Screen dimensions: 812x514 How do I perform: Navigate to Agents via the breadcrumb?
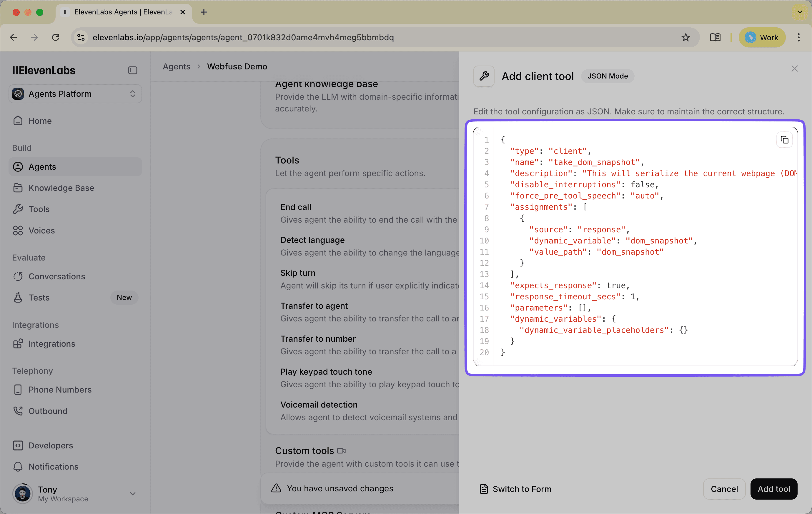coord(176,66)
